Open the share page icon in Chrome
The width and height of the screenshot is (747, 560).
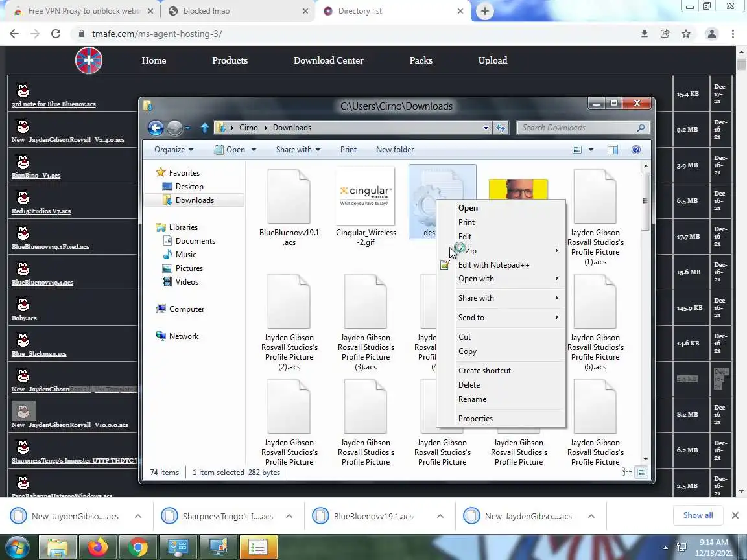pyautogui.click(x=665, y=34)
